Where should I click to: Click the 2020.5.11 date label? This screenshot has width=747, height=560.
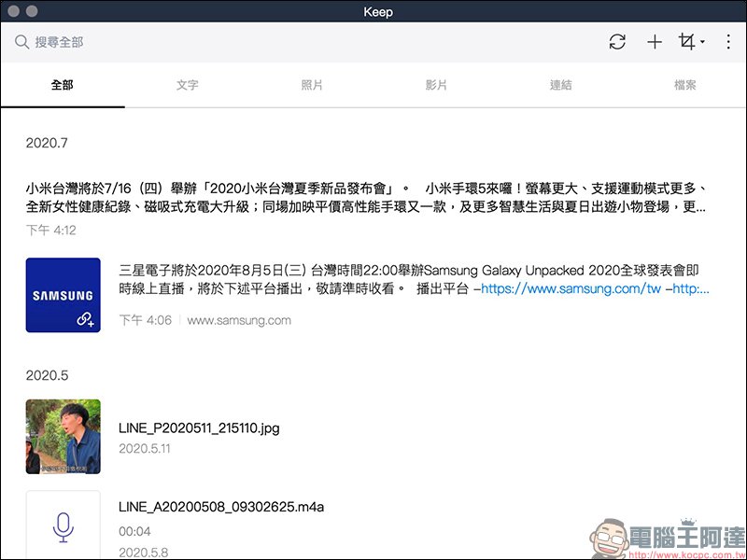coord(145,449)
